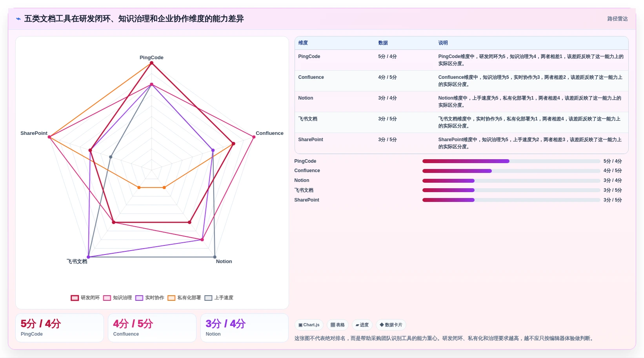The height and width of the screenshot is (358, 644).
Task: Click the PingCode label in the progress list
Action: click(x=305, y=161)
